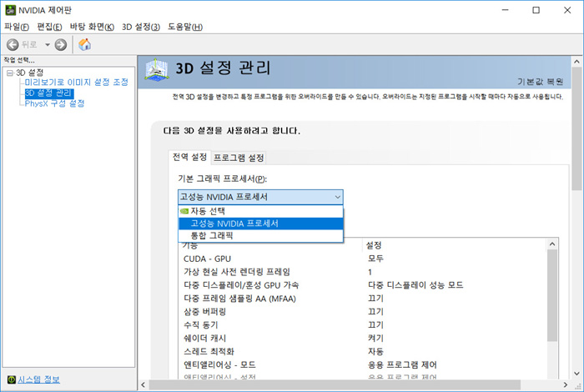This screenshot has height=392, width=584.
Task: Select the CUDA - GPU row
Action: click(362, 259)
